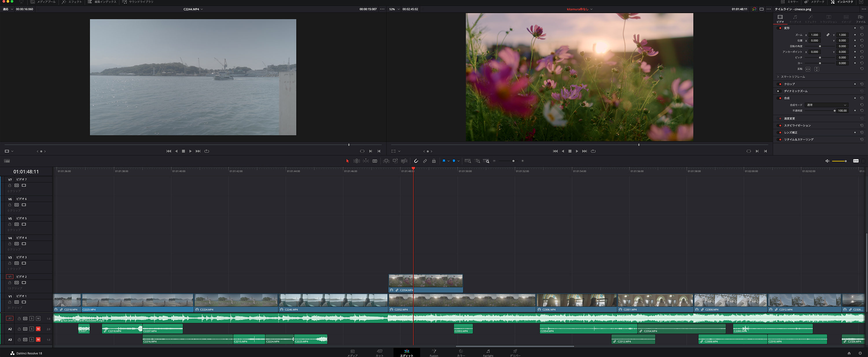The width and height of the screenshot is (868, 357).
Task: Click the position lock icon in toolbar
Action: pyautogui.click(x=434, y=161)
